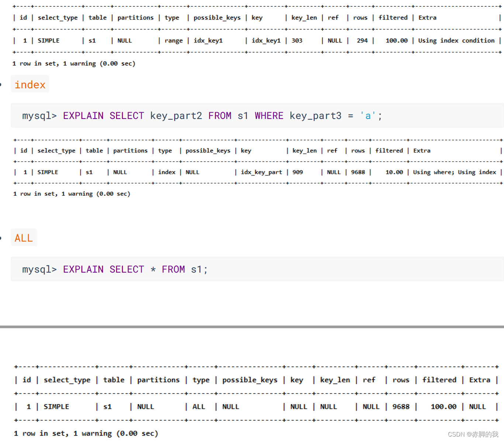Click 'filtered' header above the range row
This screenshot has width=504, height=441.
393,18
